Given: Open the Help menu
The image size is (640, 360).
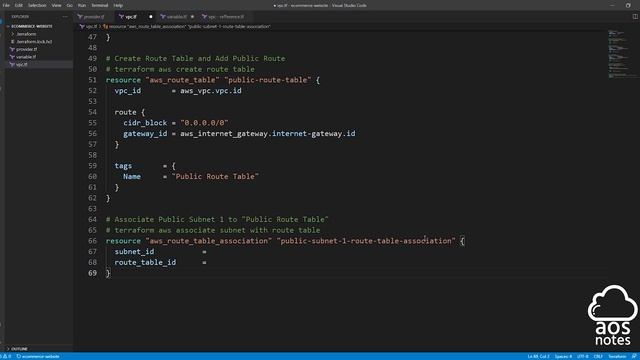Looking at the screenshot, I should [118, 5].
